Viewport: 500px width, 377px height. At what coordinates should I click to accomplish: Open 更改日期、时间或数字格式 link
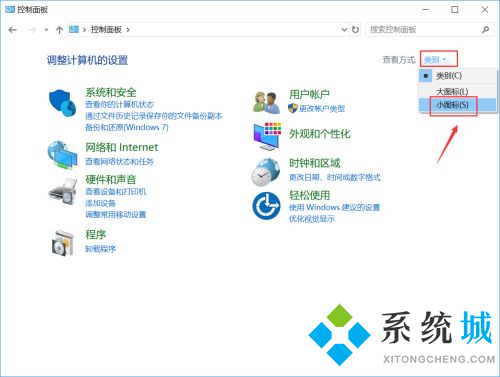tap(335, 177)
